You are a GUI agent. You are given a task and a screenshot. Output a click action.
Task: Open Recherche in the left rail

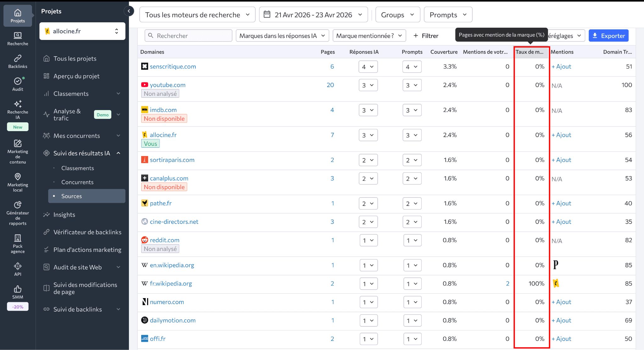[18, 39]
